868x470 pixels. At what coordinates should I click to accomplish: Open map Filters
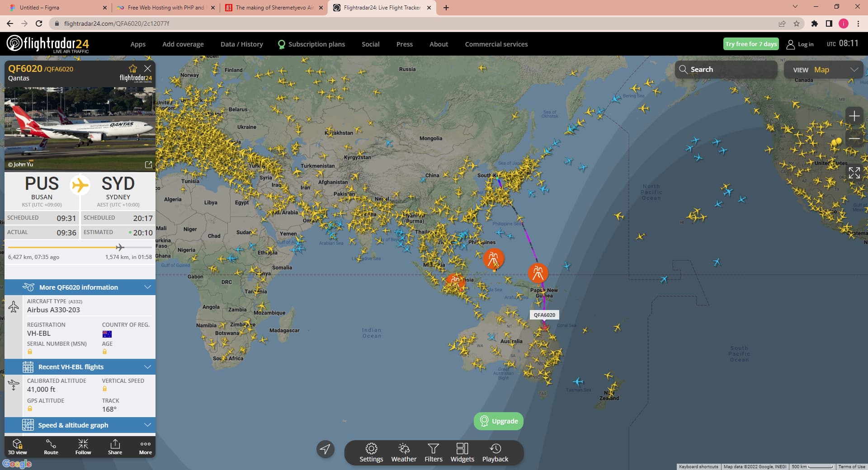click(434, 452)
